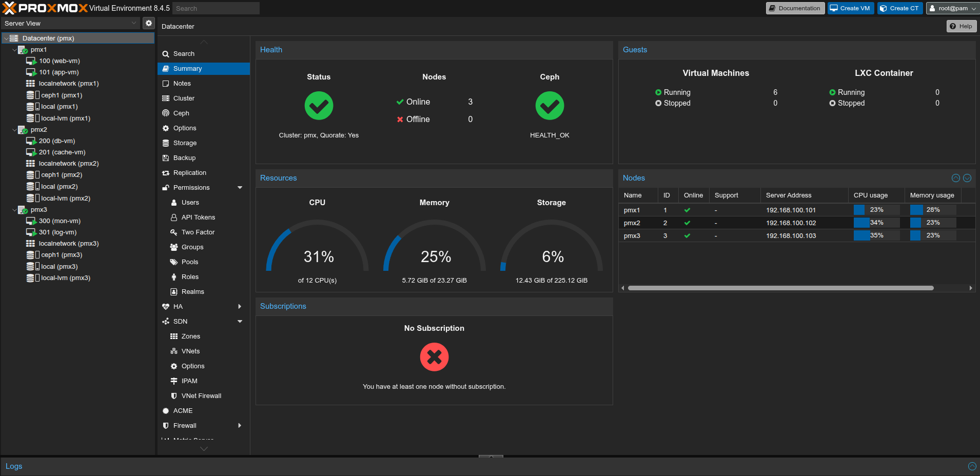980x476 pixels.
Task: Open API Tokens under Permissions
Action: tap(198, 217)
